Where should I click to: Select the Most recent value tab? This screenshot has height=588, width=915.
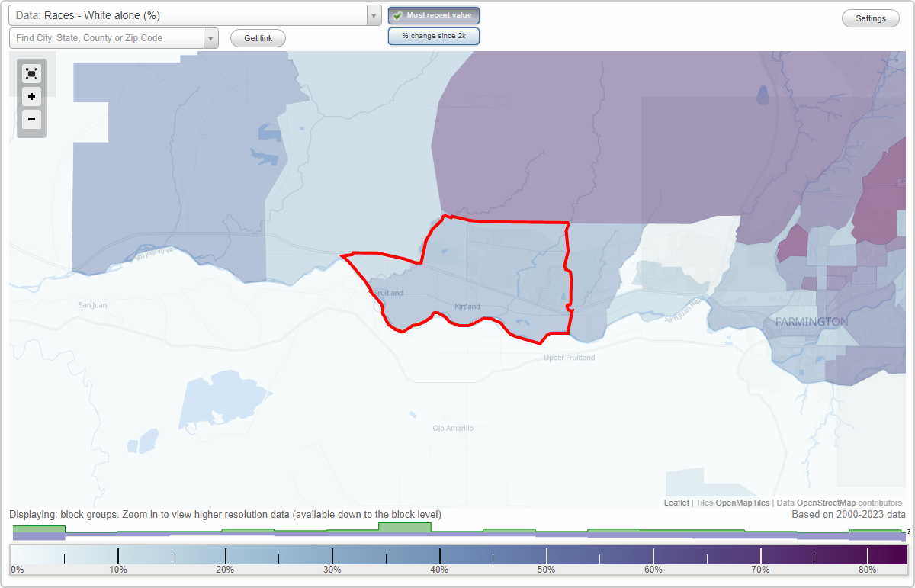[x=433, y=14]
